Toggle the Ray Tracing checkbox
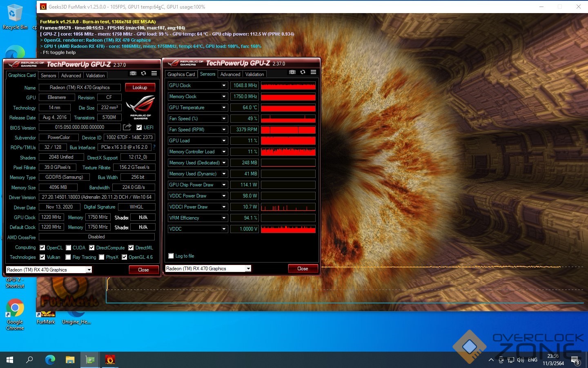This screenshot has width=588, height=368. pyautogui.click(x=68, y=257)
